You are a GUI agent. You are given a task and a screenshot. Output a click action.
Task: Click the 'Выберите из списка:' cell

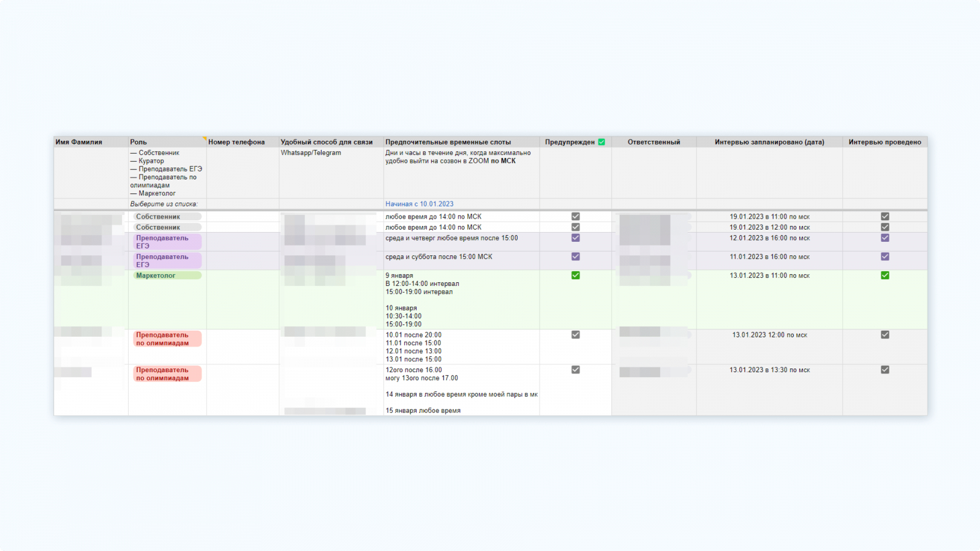[167, 204]
